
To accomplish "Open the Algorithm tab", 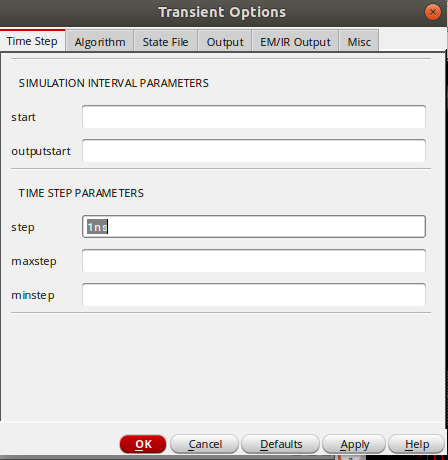I will coord(100,42).
